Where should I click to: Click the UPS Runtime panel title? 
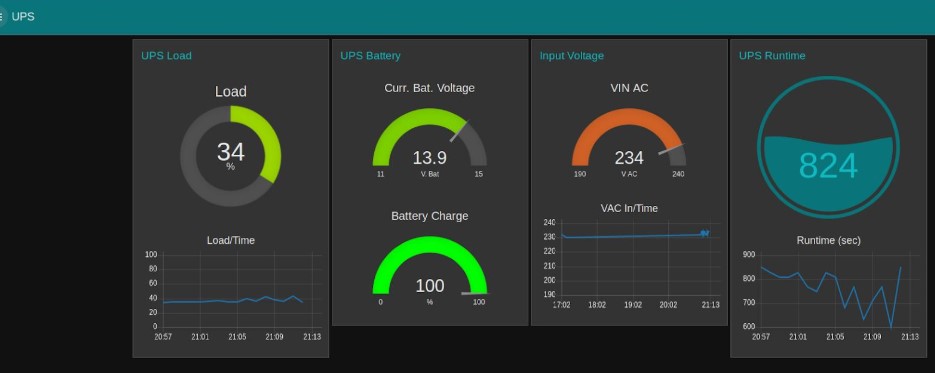pyautogui.click(x=772, y=55)
